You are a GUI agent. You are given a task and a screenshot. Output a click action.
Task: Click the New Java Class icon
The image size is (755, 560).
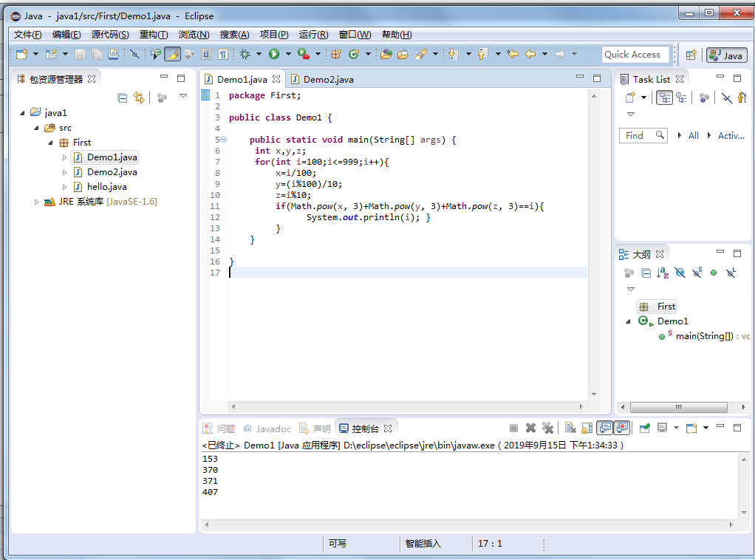354,54
